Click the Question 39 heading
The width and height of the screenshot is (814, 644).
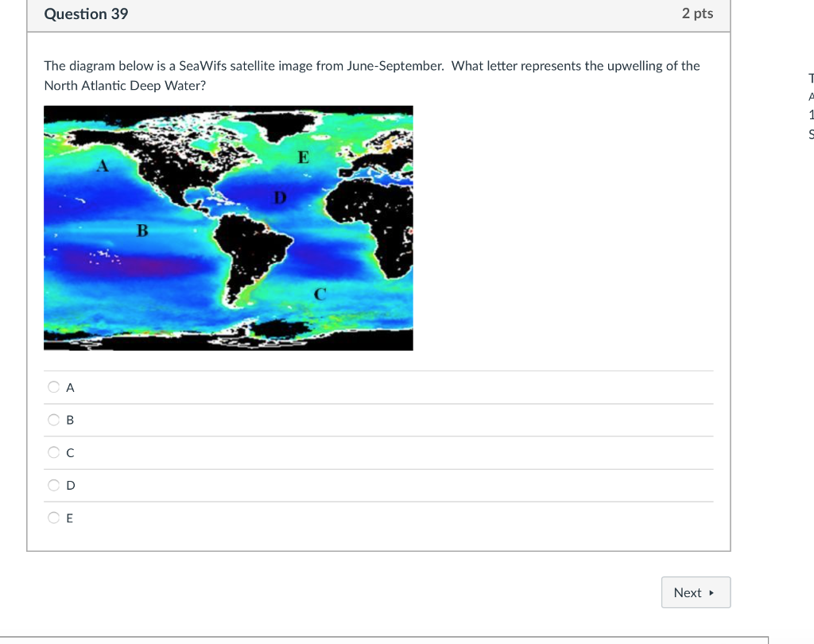[86, 14]
